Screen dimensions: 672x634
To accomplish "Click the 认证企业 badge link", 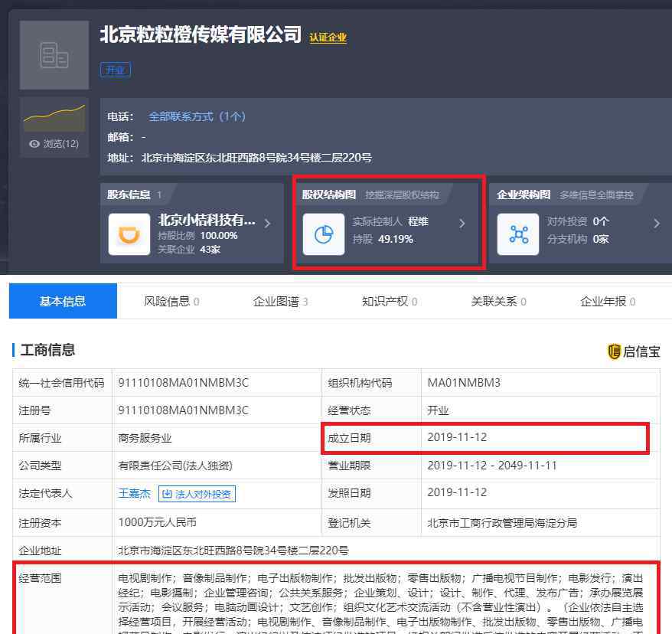I will (x=328, y=38).
